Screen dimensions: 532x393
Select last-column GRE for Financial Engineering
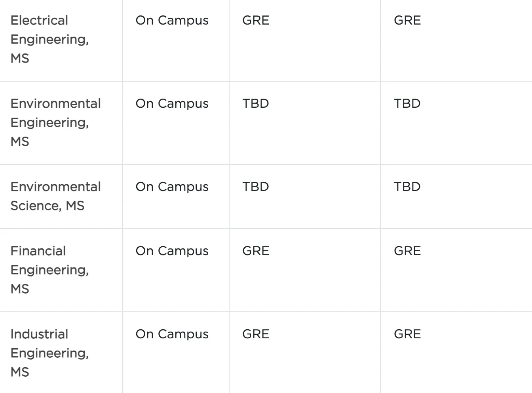pyautogui.click(x=407, y=251)
